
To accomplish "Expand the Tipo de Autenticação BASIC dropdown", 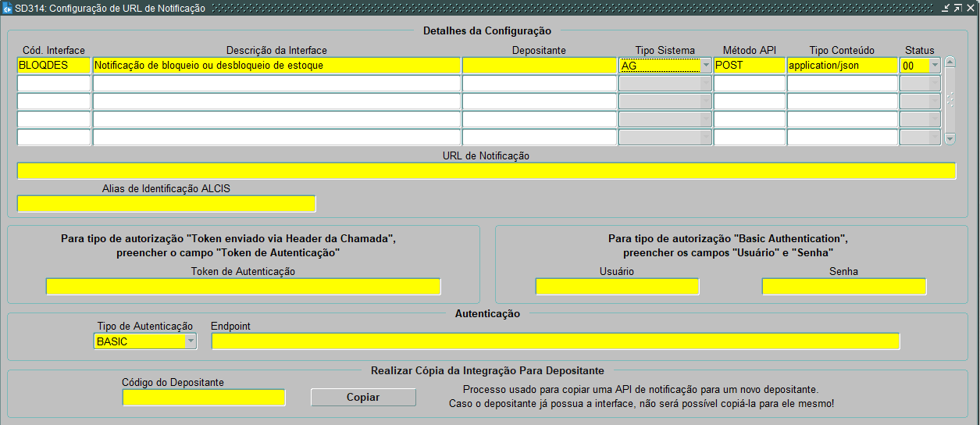I will pyautogui.click(x=191, y=341).
